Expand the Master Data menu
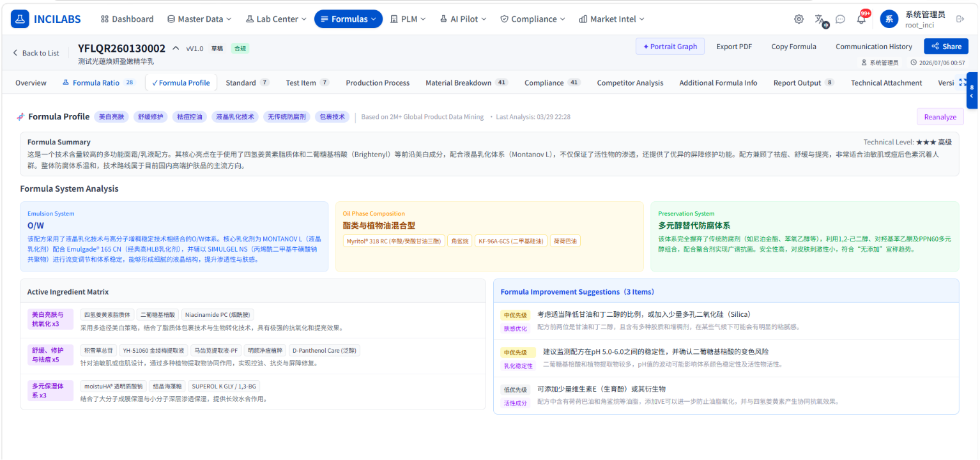The image size is (980, 460). tap(199, 19)
